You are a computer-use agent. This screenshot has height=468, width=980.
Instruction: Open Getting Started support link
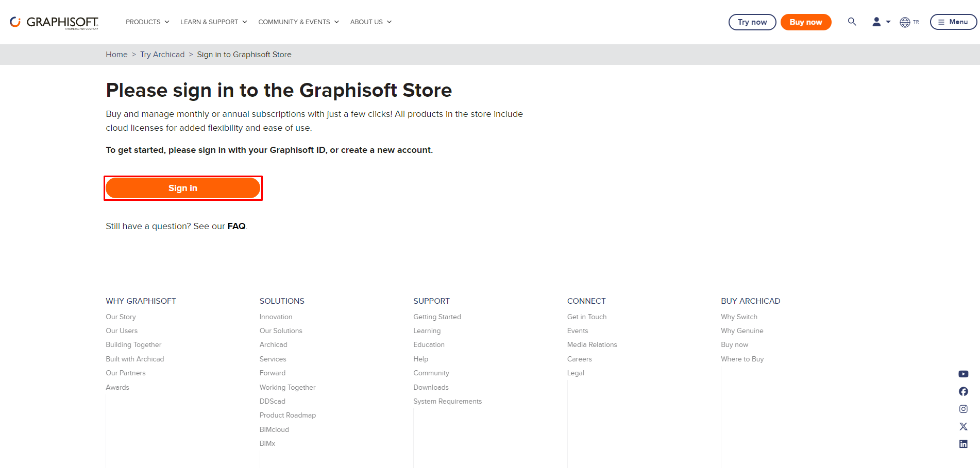point(437,317)
